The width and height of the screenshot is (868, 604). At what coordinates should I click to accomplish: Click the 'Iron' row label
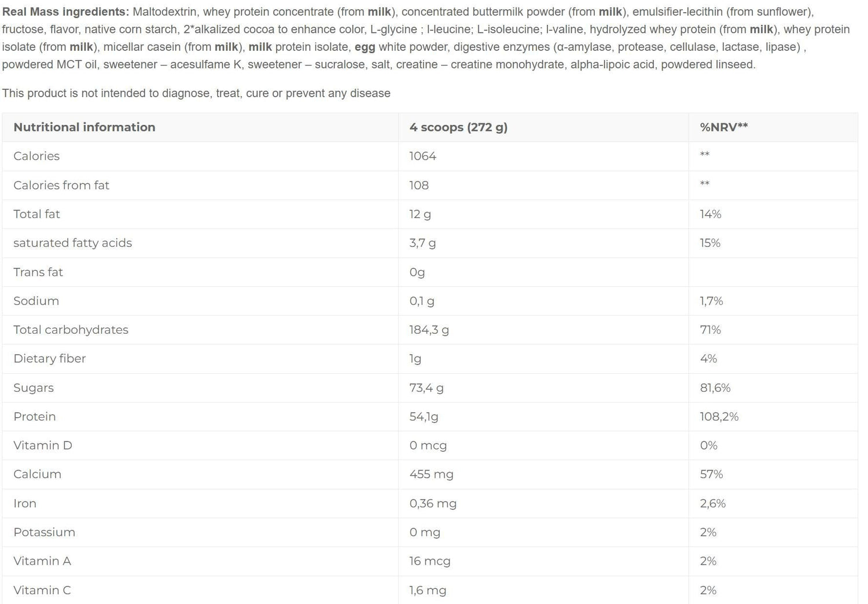25,503
